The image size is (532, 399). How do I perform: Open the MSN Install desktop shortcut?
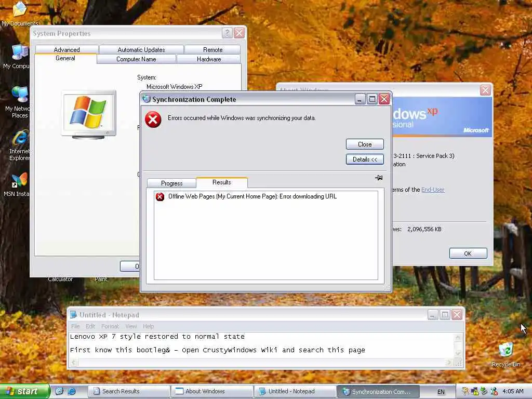17,185
